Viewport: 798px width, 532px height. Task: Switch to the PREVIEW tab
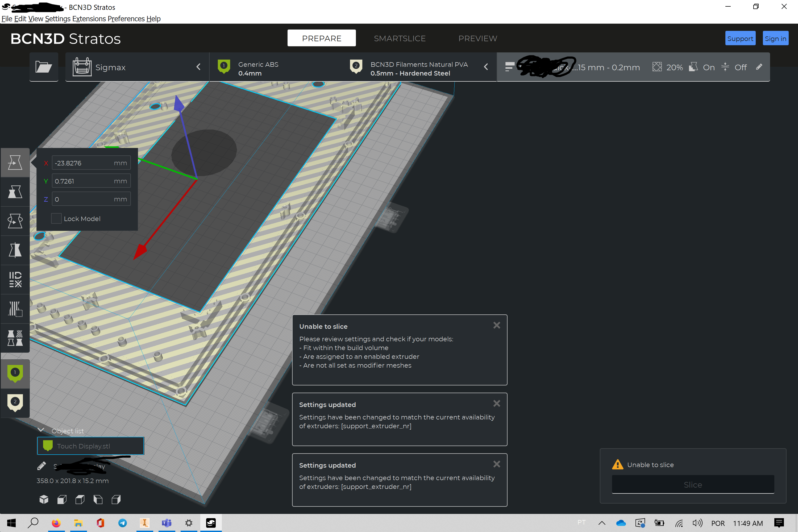(x=477, y=38)
